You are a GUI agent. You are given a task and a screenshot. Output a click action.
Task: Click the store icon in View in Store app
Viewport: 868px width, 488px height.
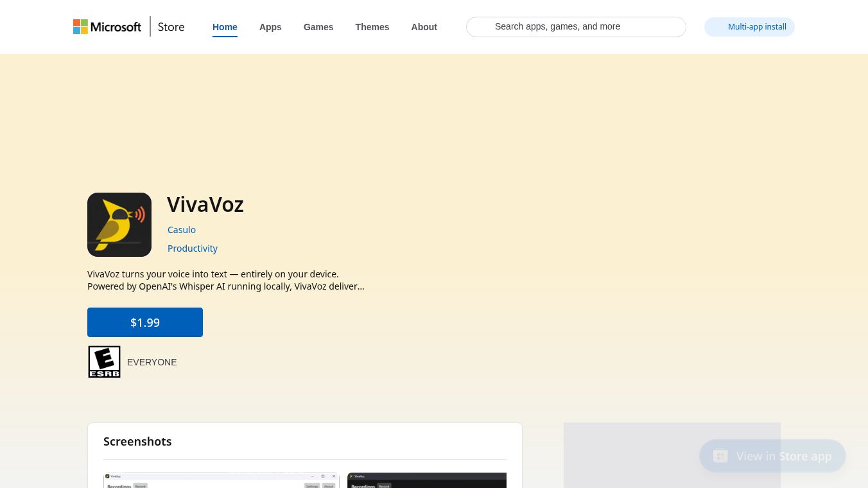point(720,456)
